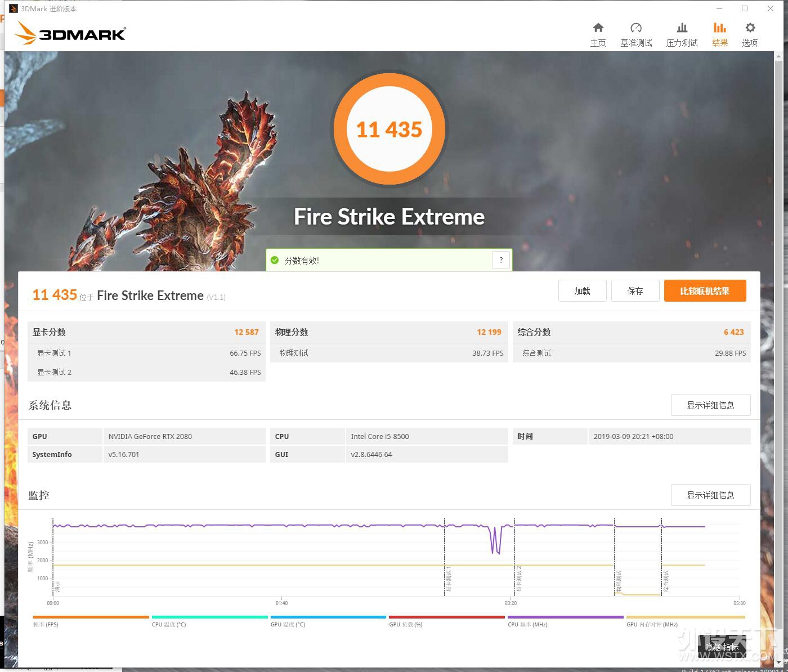
Task: Click the 显卡分数 12 587 header
Action: [x=146, y=332]
